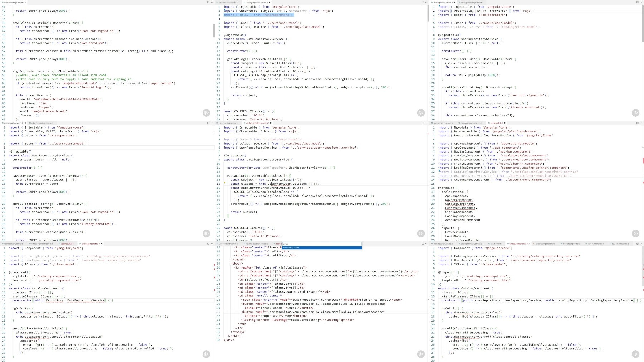Screen dimensions: 644x362
Task: Split editor in the DataRepositoryService getCatalog thumbnail
Action: pyautogui.click(x=423, y=2)
